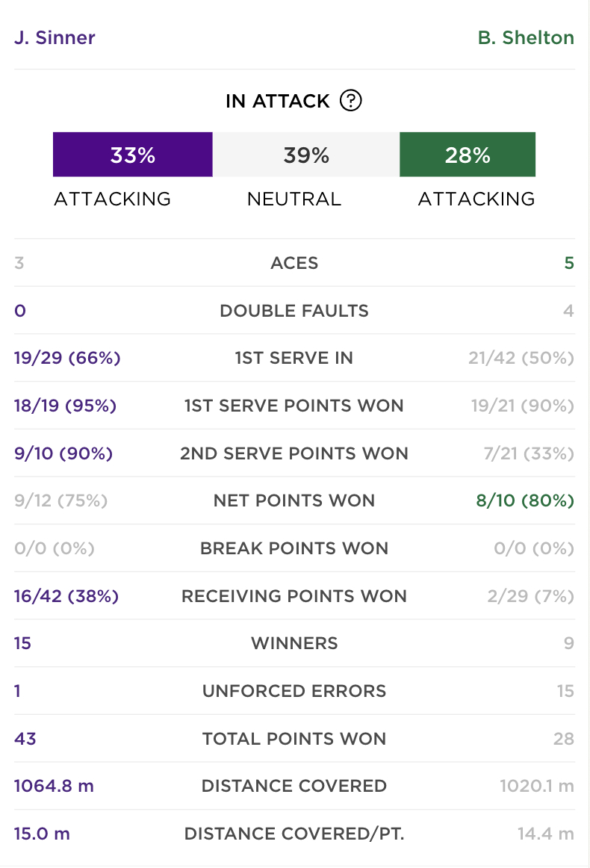Click Sinner's 18/19 (95%) first serve value

(65, 406)
